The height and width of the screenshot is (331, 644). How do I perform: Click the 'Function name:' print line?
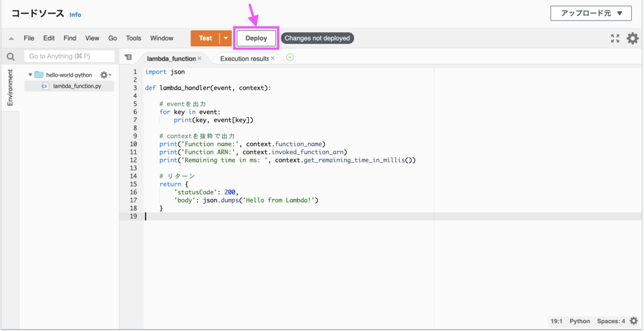pos(243,144)
